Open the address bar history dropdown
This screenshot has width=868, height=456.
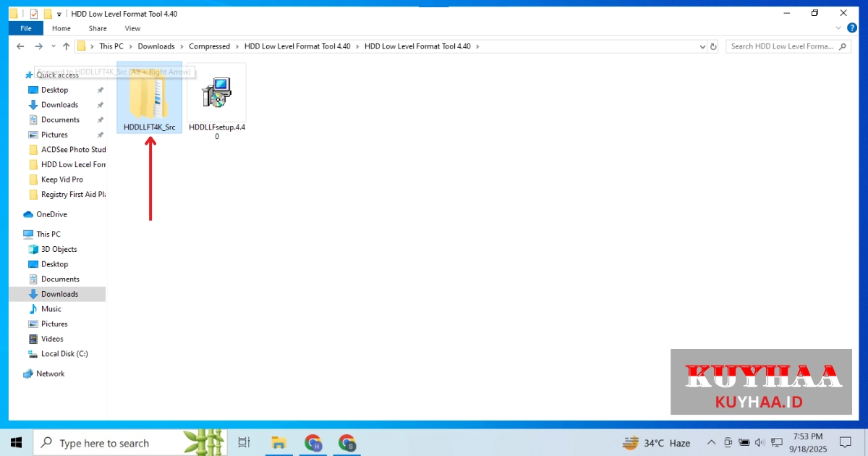click(x=701, y=46)
